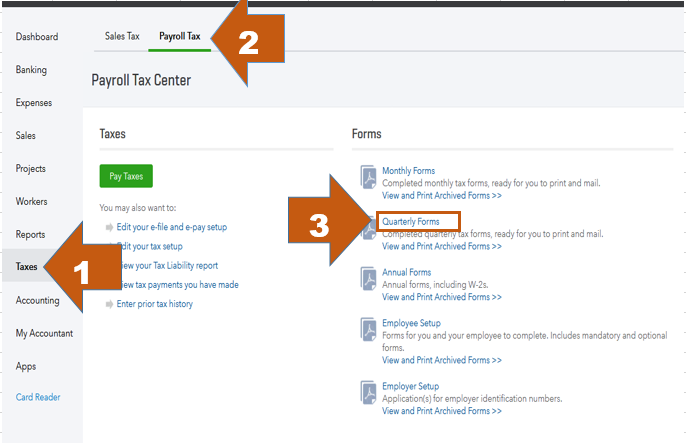
Task: Open Edit your e-file and e-pay setup
Action: point(172,227)
